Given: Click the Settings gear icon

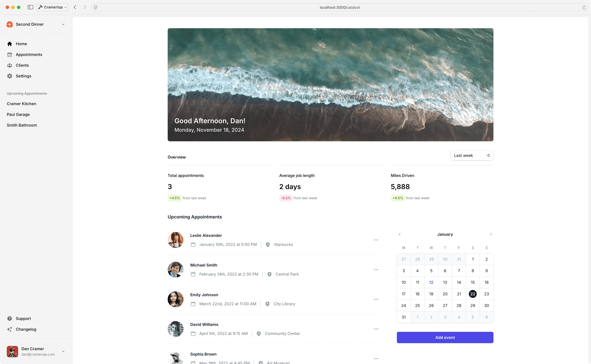Looking at the screenshot, I should [10, 76].
